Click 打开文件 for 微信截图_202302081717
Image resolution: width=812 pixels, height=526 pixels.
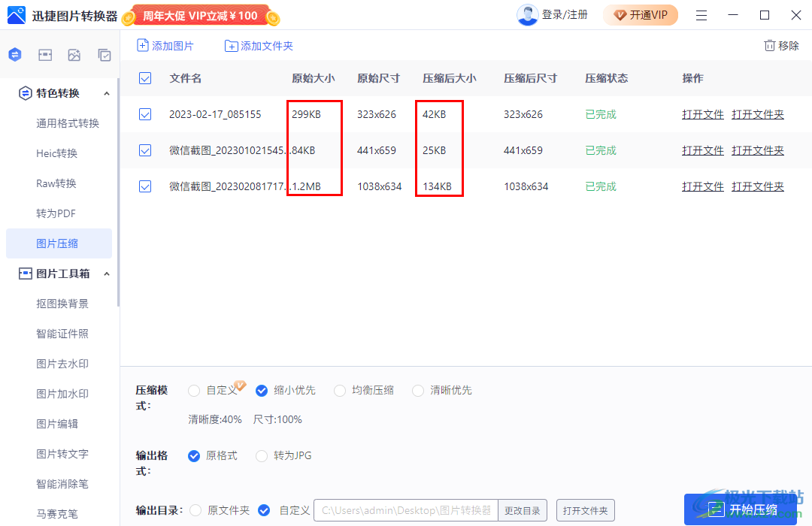703,186
